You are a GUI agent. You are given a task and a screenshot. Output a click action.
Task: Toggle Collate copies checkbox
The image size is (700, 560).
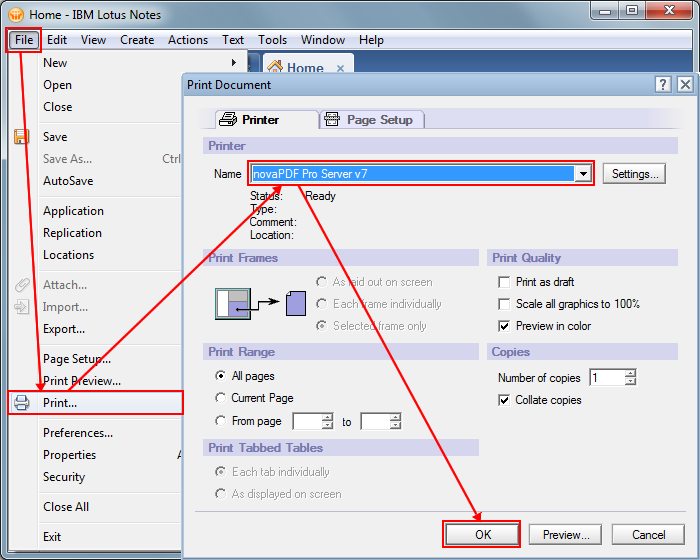click(x=504, y=400)
